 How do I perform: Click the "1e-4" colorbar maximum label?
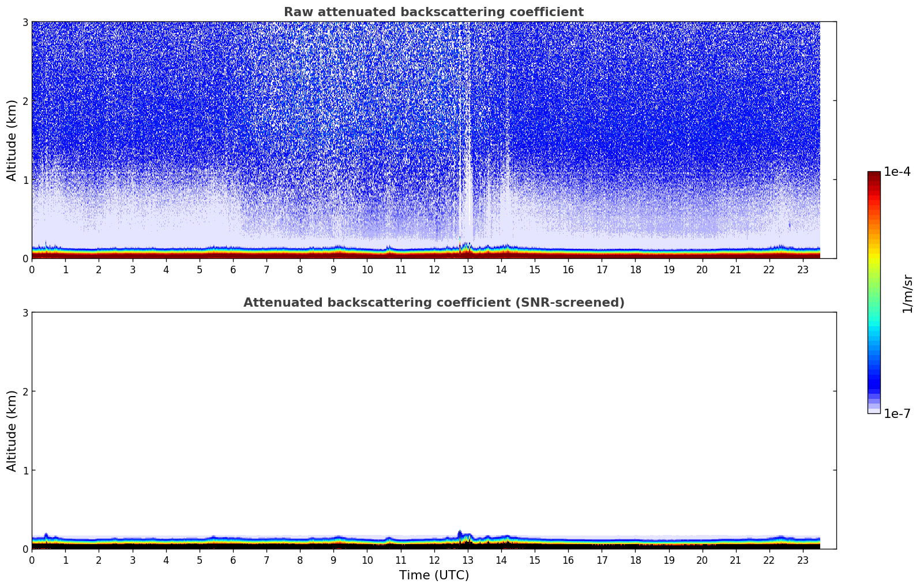(896, 172)
